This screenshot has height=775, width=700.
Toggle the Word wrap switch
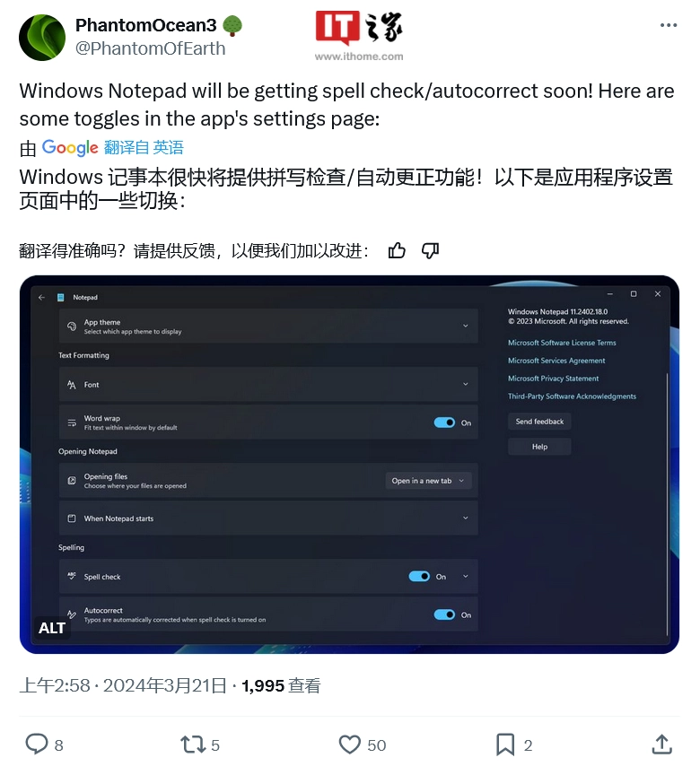click(444, 422)
